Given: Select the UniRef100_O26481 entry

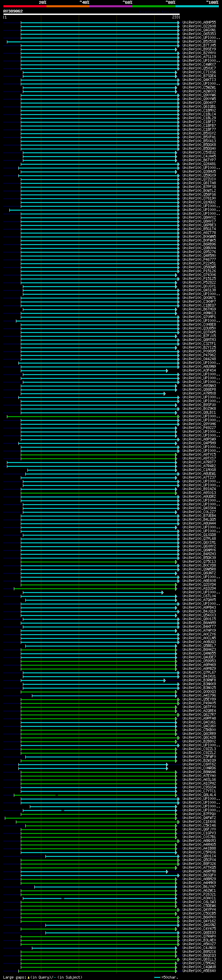Looking at the screenshot, I should [199, 164].
